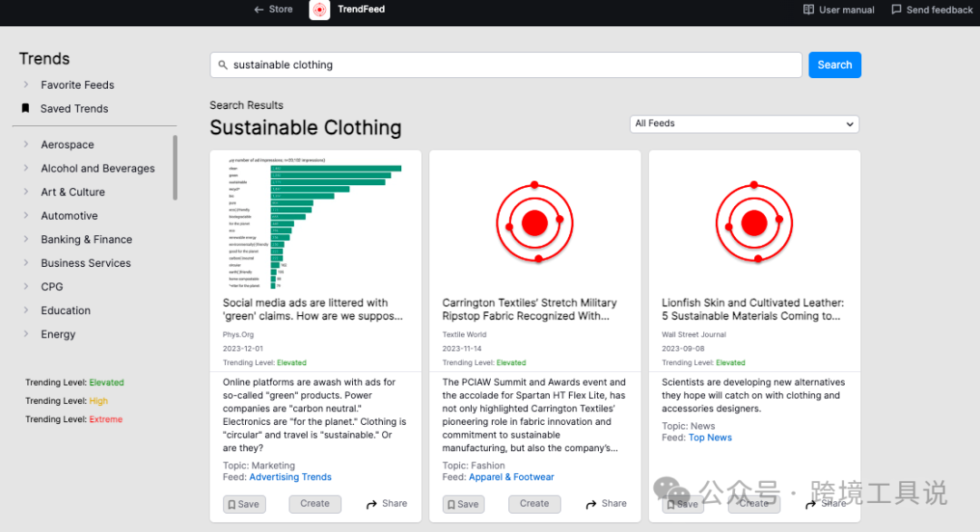Click Send feedback in the top bar
The height and width of the screenshot is (532, 980).
(x=932, y=10)
